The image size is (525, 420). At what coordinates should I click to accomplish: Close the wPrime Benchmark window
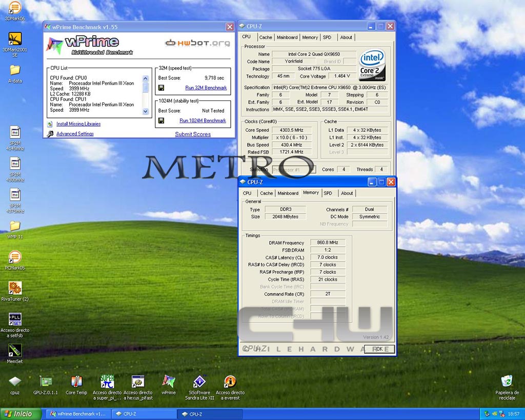coord(230,27)
